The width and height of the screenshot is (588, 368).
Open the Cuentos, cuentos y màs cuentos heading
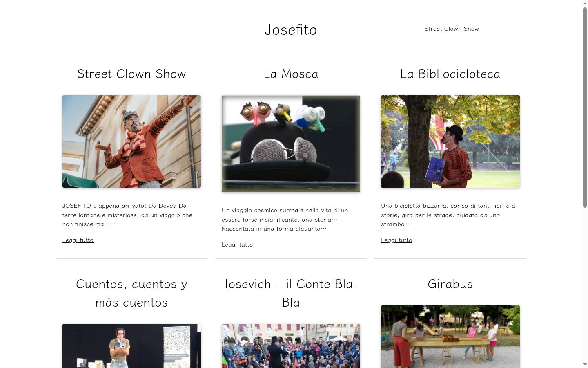[x=131, y=293]
